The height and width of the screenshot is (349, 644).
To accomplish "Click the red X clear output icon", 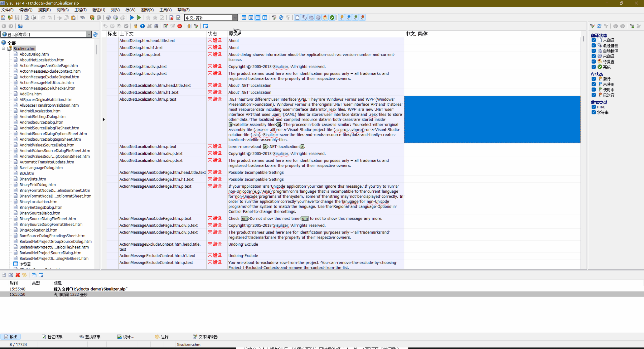I will coord(18,275).
